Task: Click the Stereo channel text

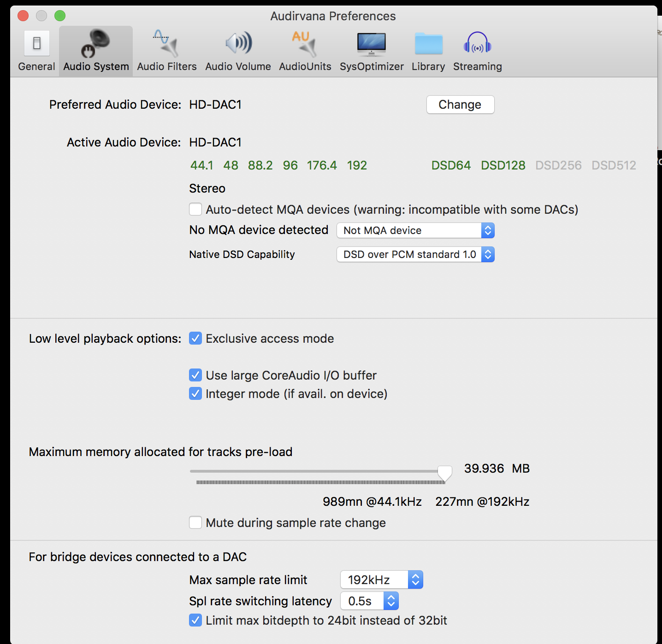Action: 207,188
